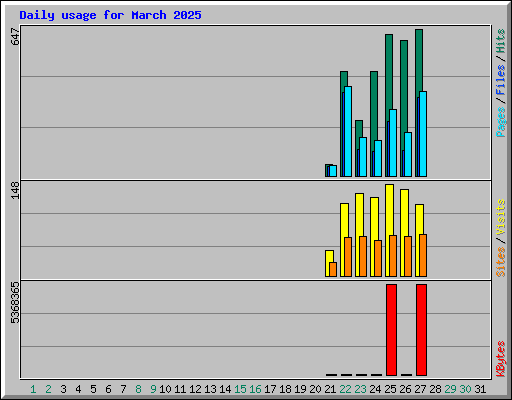
Task: Select day 20 on the axis
Action: click(x=315, y=389)
